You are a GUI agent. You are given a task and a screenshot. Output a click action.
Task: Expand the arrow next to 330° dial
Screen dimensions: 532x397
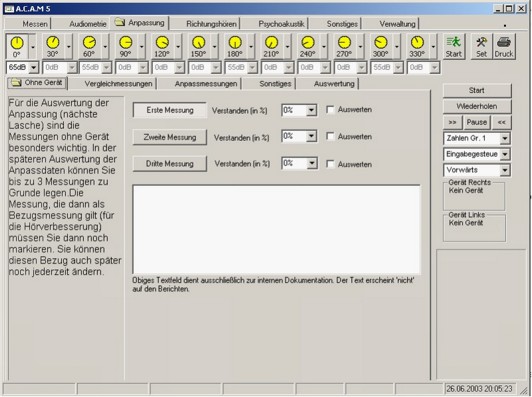point(433,46)
